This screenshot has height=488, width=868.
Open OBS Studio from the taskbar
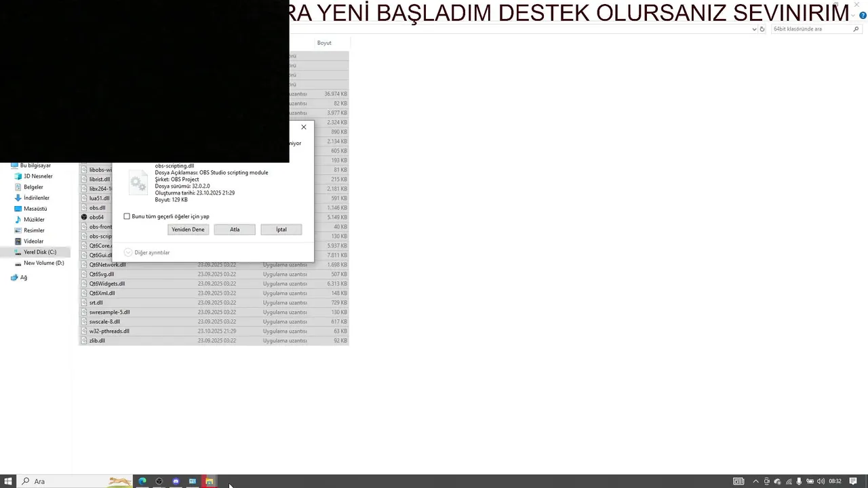click(x=159, y=481)
